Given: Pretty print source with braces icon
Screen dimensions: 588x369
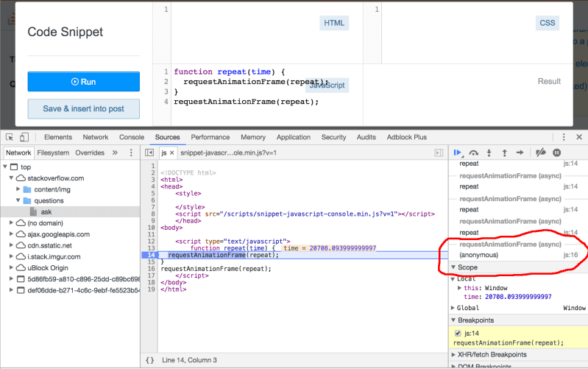Looking at the screenshot, I should point(149,360).
